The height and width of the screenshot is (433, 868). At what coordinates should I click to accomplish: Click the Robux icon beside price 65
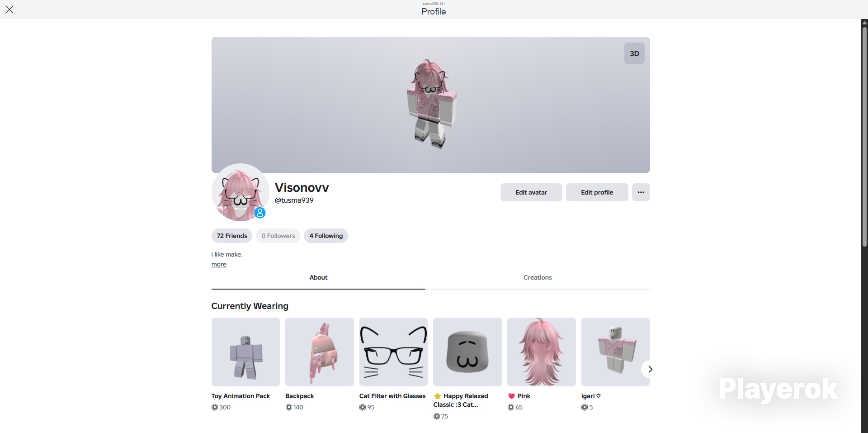[511, 407]
